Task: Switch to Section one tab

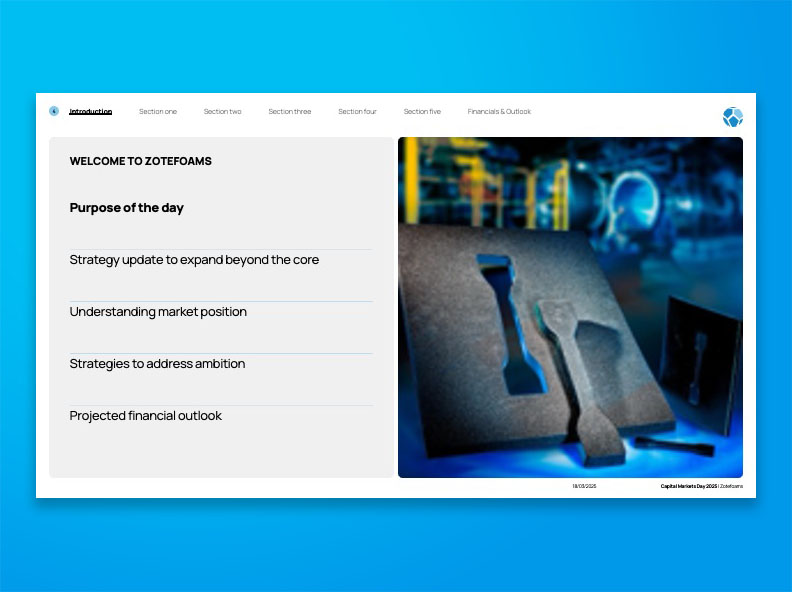Action: tap(158, 112)
